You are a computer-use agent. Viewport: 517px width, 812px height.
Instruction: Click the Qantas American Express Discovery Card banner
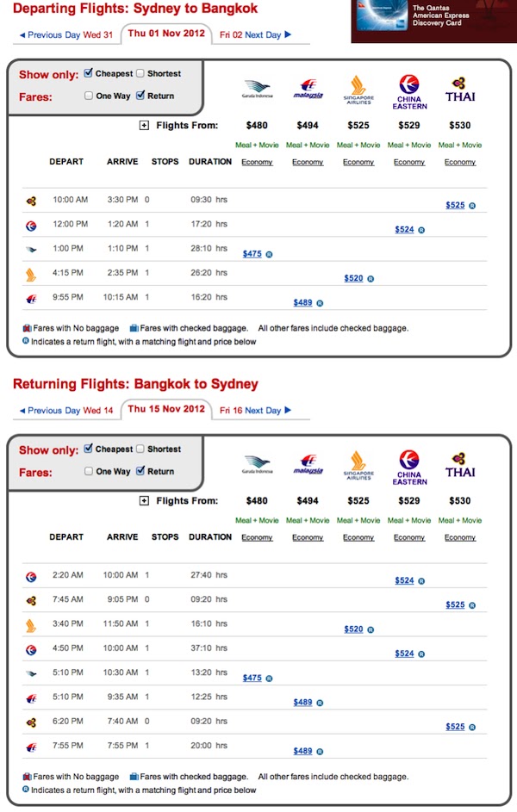point(430,21)
